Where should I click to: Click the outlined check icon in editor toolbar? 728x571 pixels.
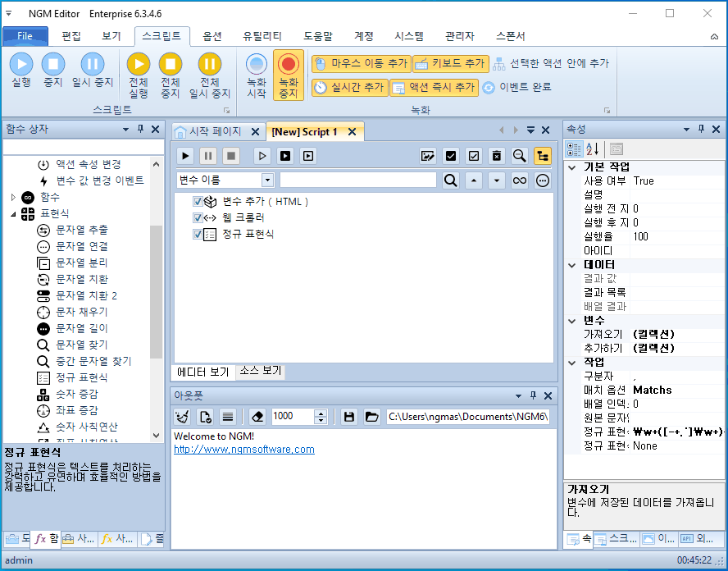click(474, 156)
